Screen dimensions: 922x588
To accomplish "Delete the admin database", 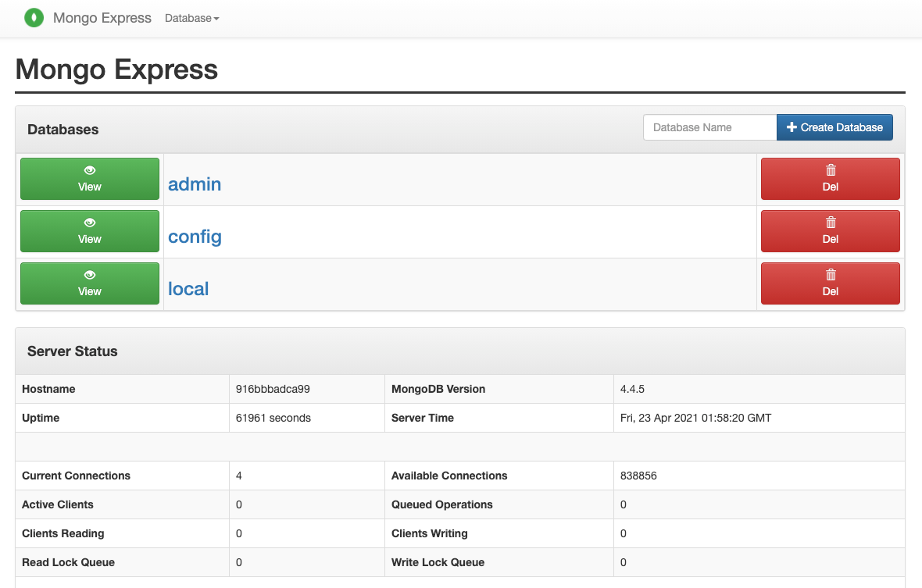I will coord(831,179).
